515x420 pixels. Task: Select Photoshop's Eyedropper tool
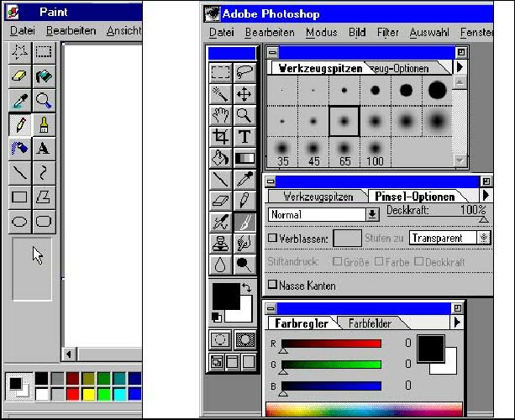click(x=244, y=180)
